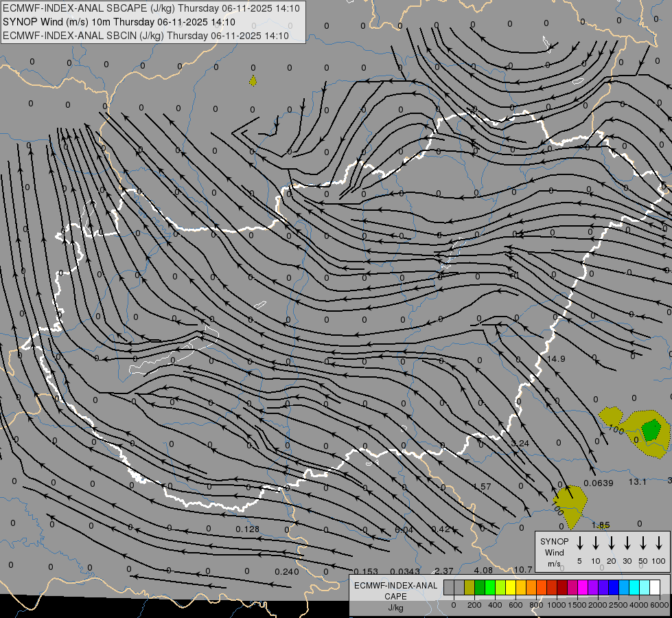Click the 14.9 value label on map
672x618 pixels.
(x=556, y=359)
